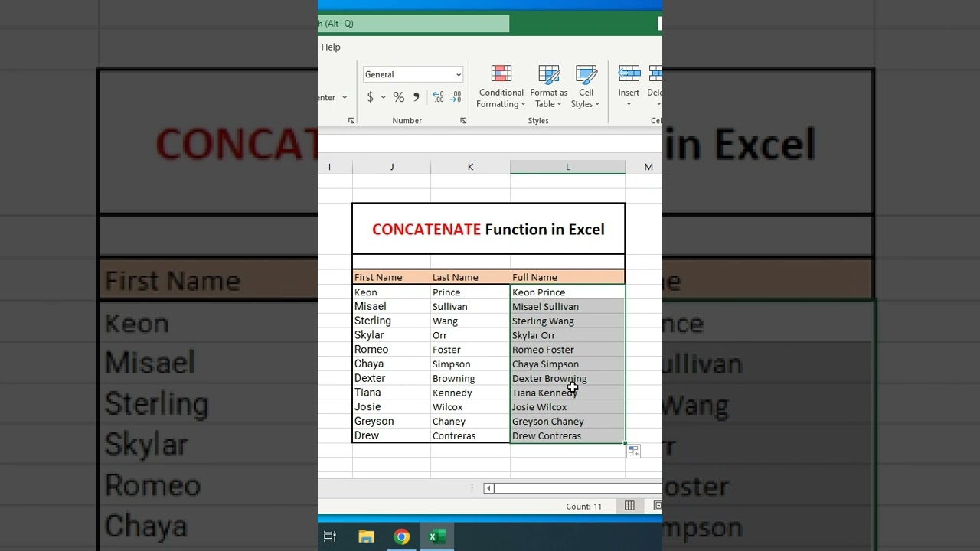Select column L header

(x=567, y=167)
